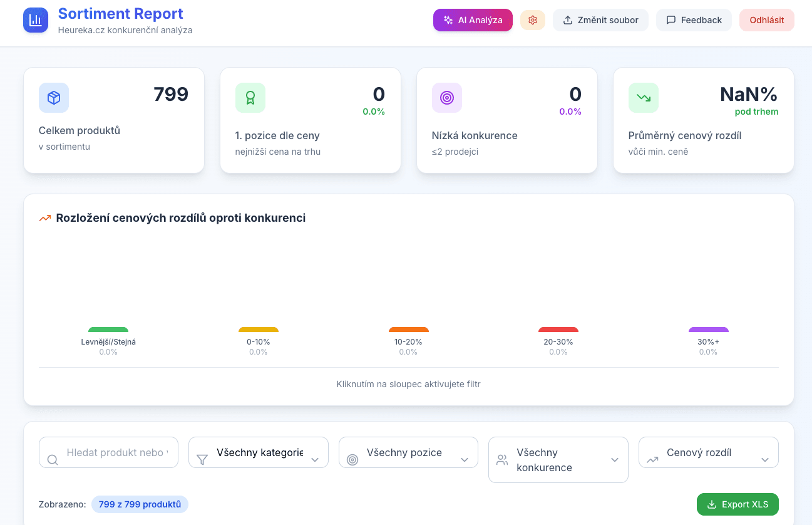Open the Všechny kategorie dropdown

258,452
